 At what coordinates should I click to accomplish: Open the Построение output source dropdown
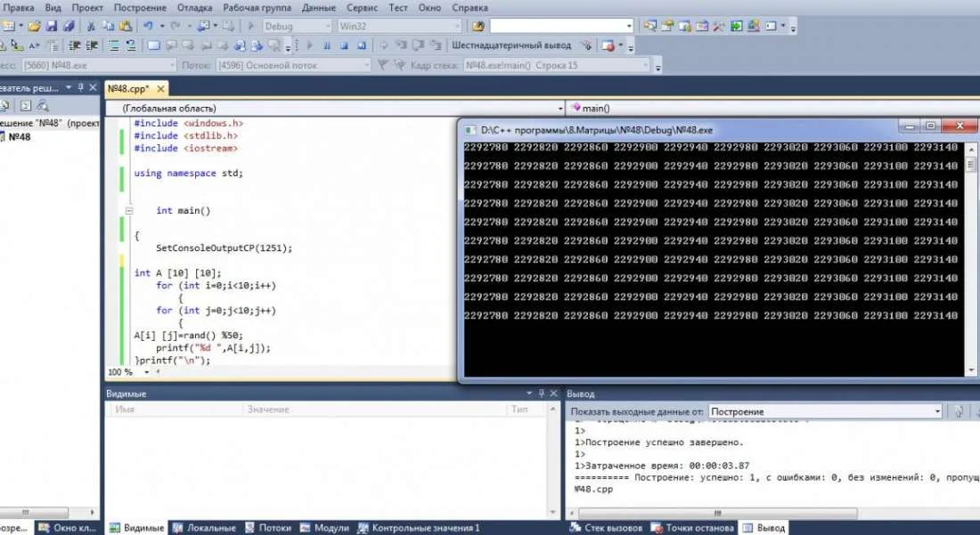(936, 412)
